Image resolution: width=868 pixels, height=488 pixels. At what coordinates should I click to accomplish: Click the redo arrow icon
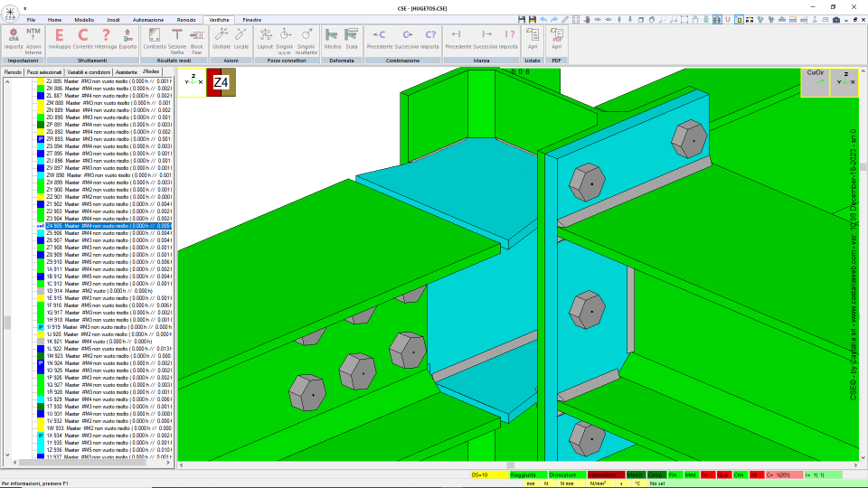pos(554,19)
